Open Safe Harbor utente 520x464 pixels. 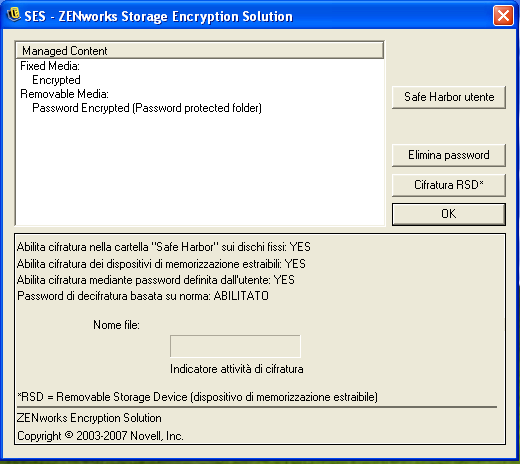449,97
